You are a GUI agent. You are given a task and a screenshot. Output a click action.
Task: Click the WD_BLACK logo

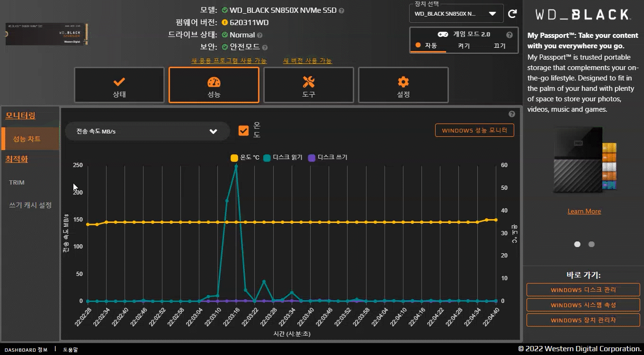(583, 15)
